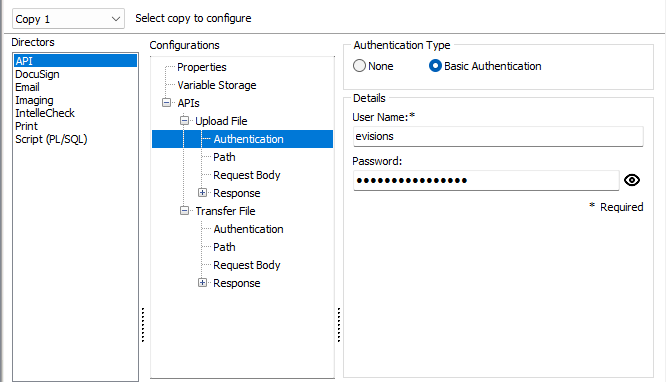Select the APIs tree item
Screen dimensions: 666x382
pyautogui.click(x=189, y=103)
